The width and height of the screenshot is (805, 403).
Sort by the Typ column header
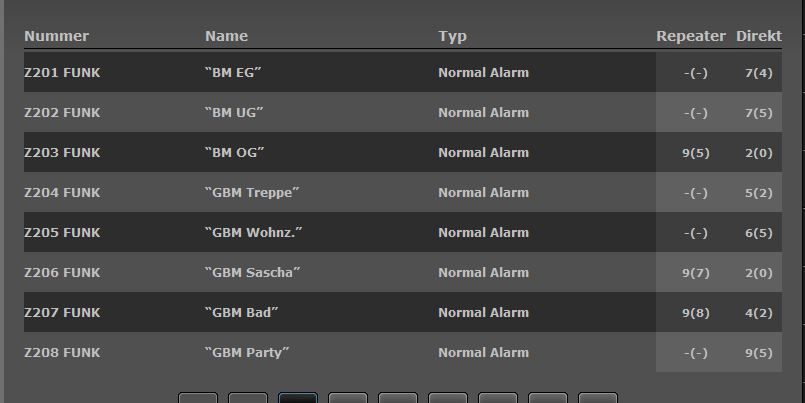click(452, 36)
